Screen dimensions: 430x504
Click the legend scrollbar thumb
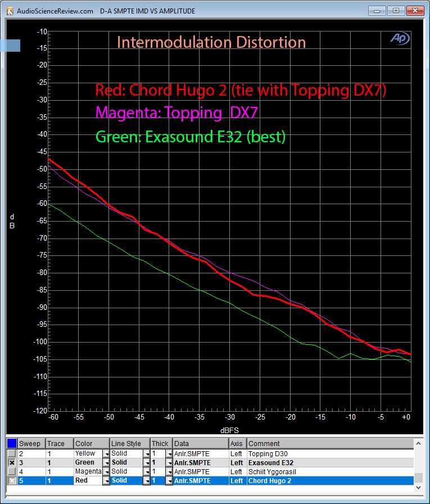click(418, 478)
